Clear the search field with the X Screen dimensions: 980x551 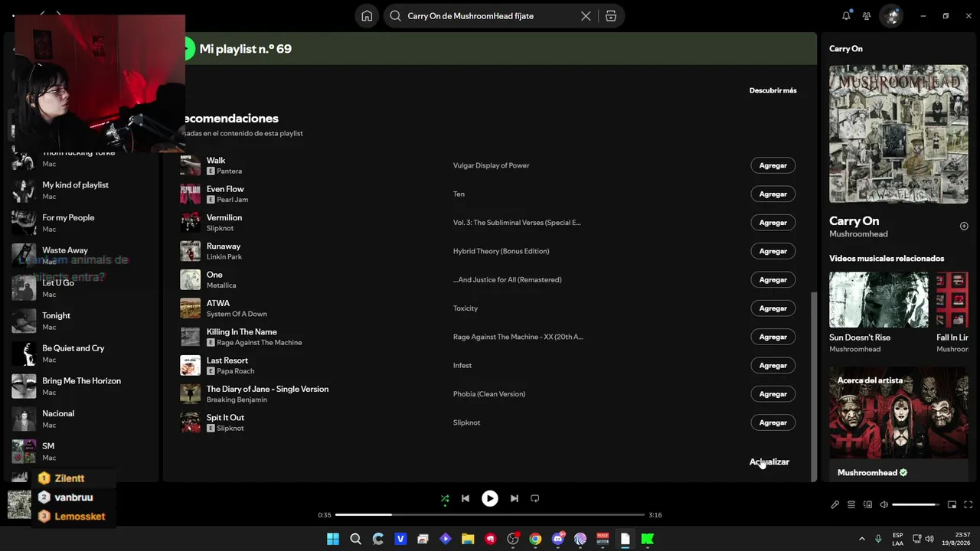pyautogui.click(x=586, y=16)
